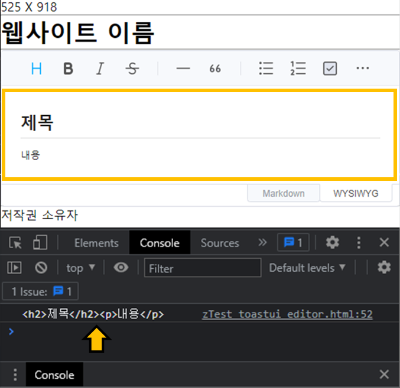
Task: Open DevTools customize three-dot menu
Action: (x=359, y=243)
